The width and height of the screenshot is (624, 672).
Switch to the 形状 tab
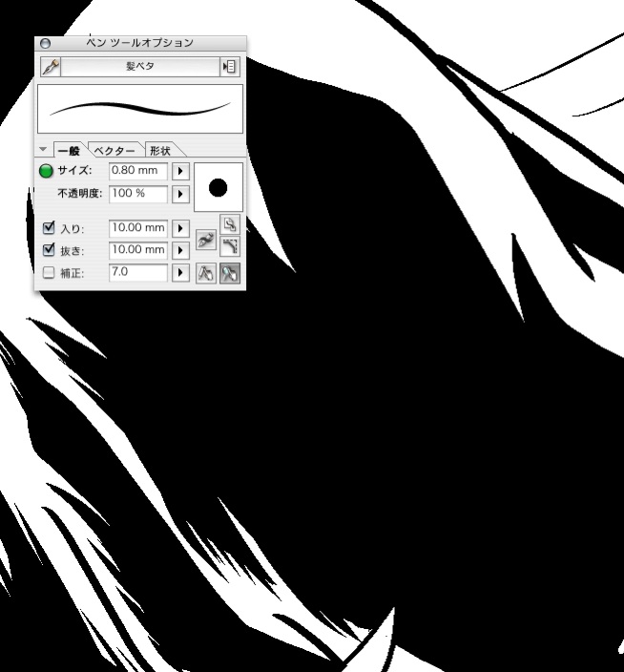tap(160, 151)
